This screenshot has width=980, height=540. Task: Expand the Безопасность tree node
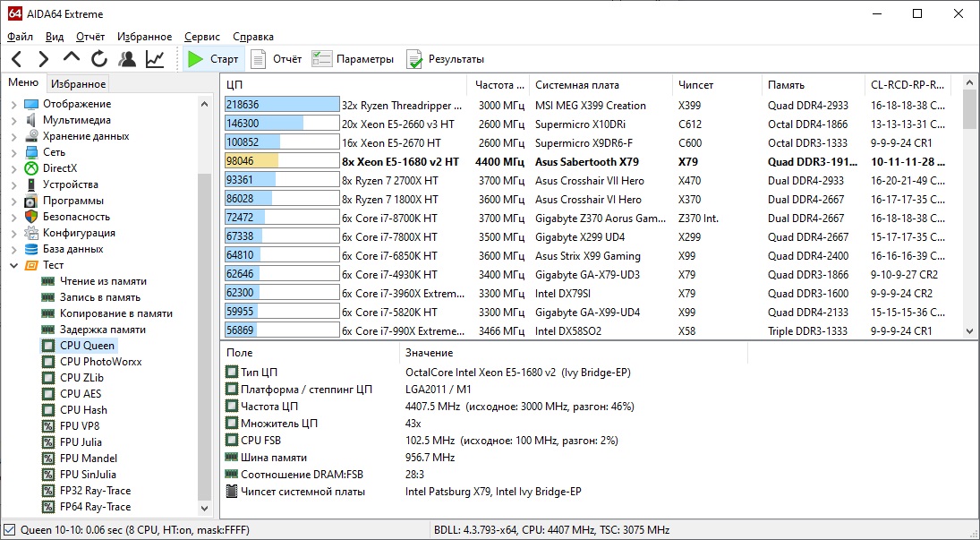[x=13, y=217]
